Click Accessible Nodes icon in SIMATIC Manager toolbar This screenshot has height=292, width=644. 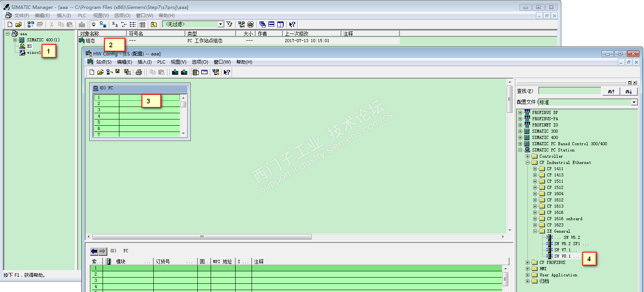[x=30, y=24]
